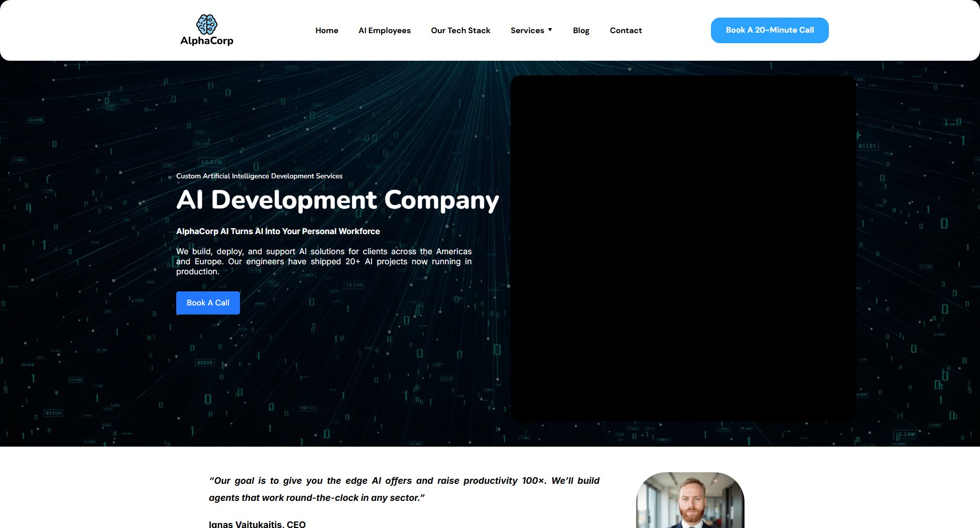
Task: Navigate to Our Tech Stack
Action: click(x=460, y=31)
